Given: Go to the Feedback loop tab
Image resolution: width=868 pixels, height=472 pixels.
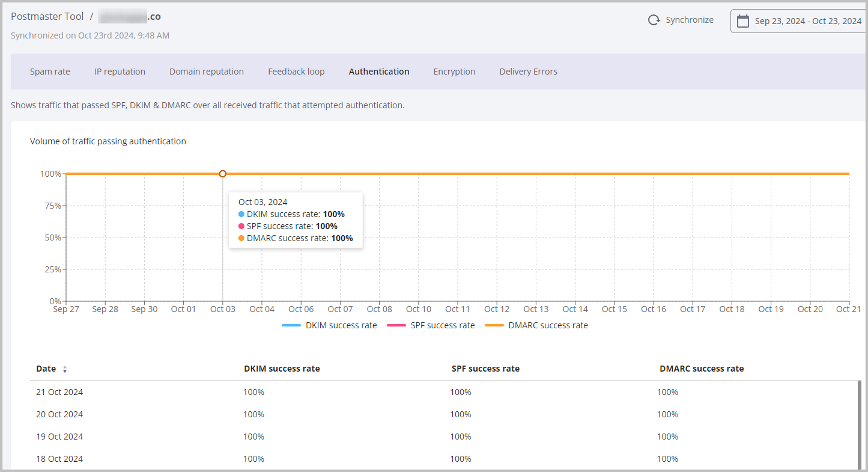Looking at the screenshot, I should (296, 72).
